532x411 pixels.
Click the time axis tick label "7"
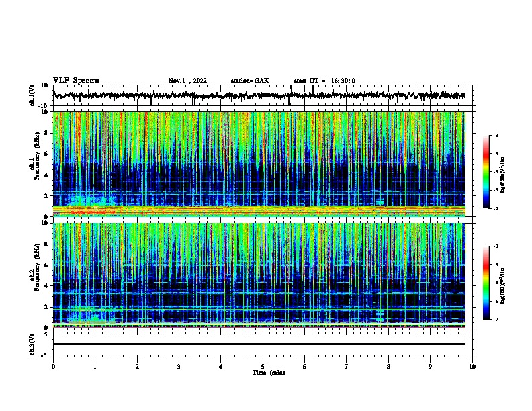point(347,367)
